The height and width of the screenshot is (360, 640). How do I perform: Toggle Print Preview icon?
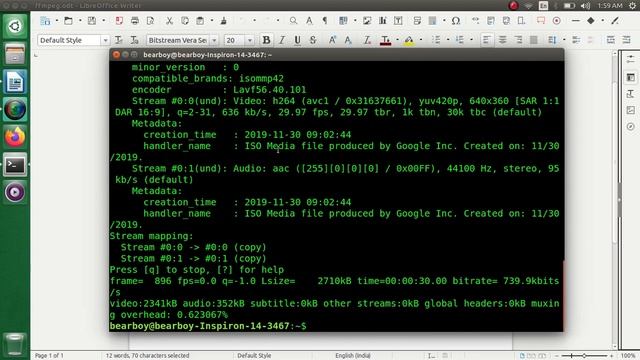(150, 21)
